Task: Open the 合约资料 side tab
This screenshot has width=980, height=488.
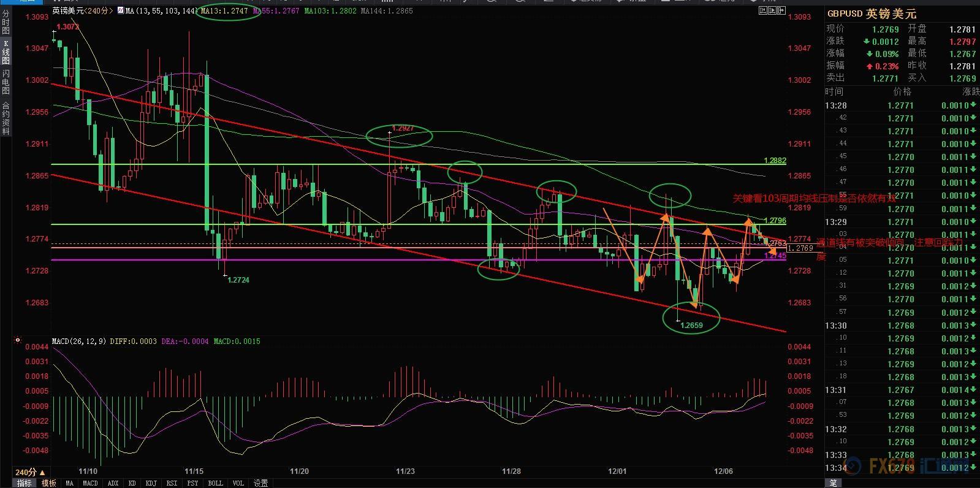Action: [6, 118]
